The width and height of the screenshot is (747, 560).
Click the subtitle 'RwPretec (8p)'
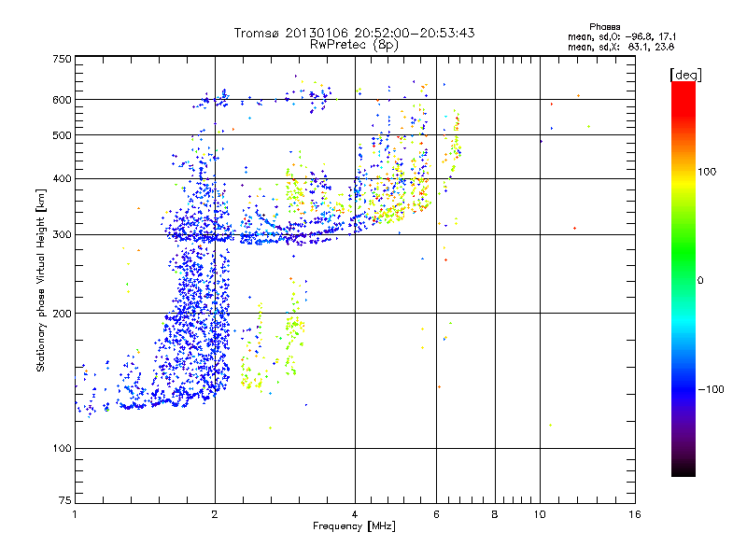click(x=354, y=45)
